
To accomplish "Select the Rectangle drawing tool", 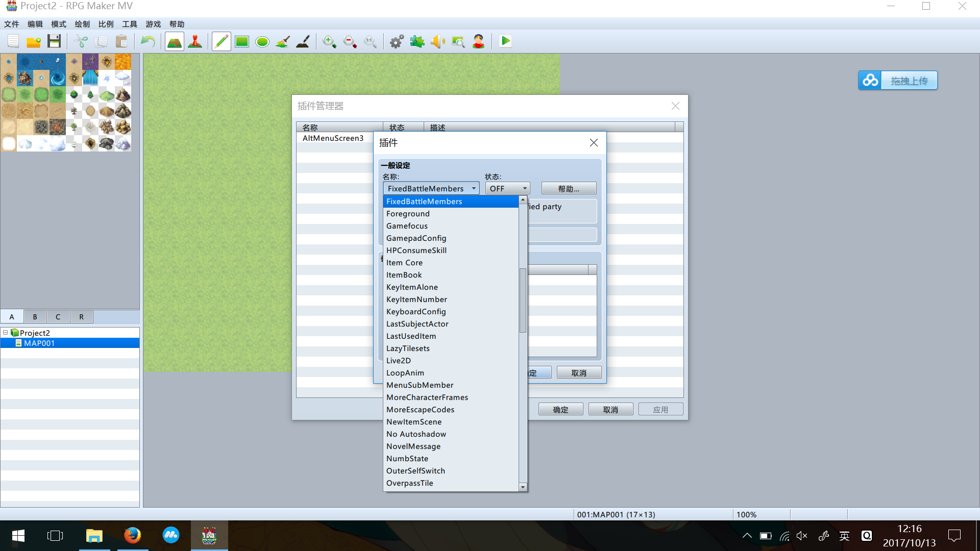I will [242, 41].
